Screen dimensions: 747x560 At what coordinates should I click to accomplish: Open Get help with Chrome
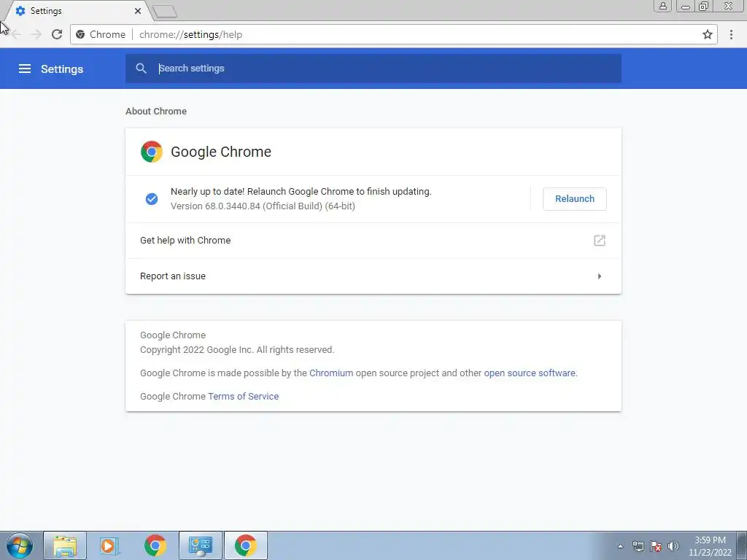pos(373,241)
